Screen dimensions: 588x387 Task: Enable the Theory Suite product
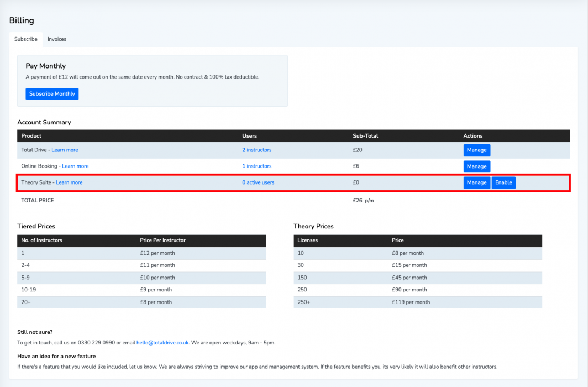503,182
